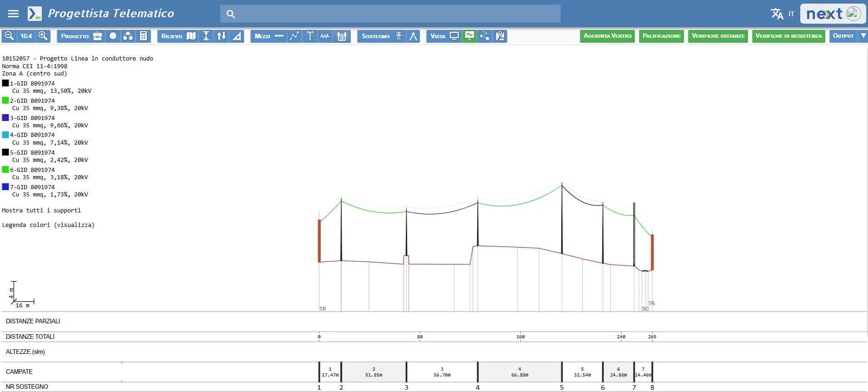The image size is (868, 392).
Task: Click the polyline graph icon in Mezzi
Action: (294, 36)
